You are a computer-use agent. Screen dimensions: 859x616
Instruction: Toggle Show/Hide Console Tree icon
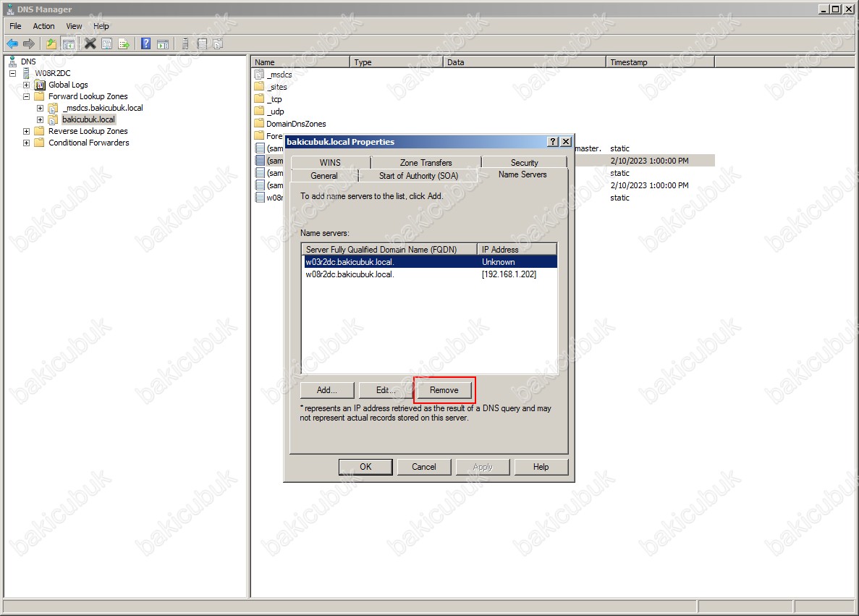(69, 44)
